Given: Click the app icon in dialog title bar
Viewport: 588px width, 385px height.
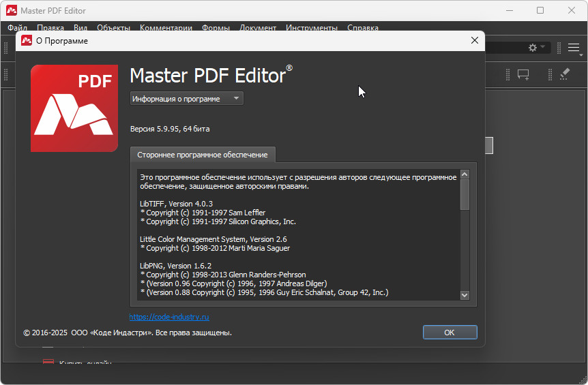Looking at the screenshot, I should 27,41.
